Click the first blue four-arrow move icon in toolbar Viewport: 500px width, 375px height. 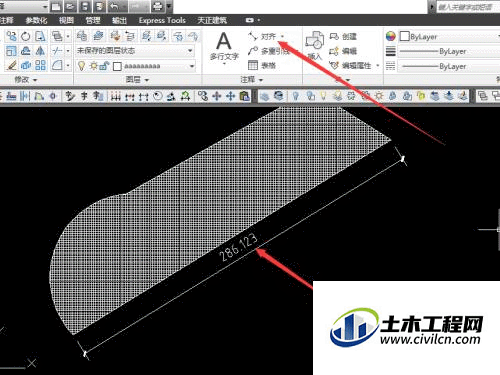[217, 96]
